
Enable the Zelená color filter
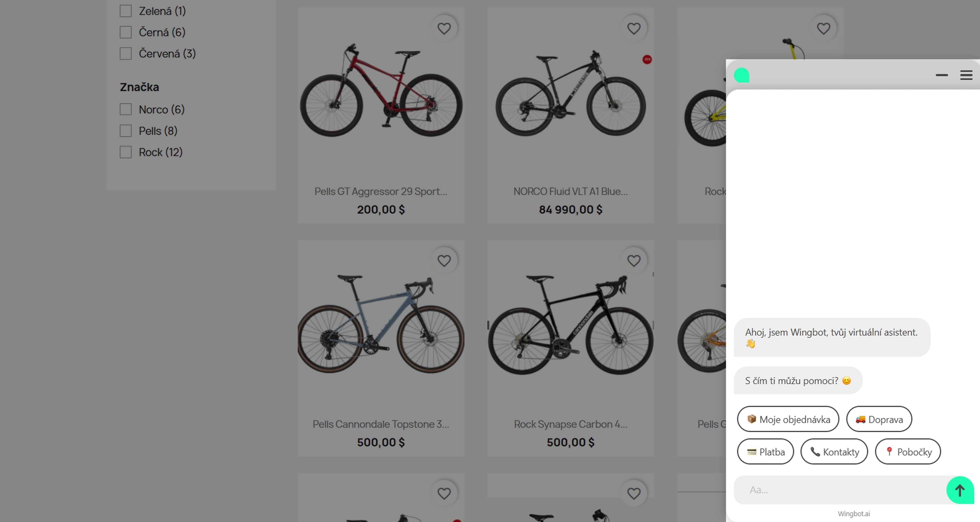point(125,11)
